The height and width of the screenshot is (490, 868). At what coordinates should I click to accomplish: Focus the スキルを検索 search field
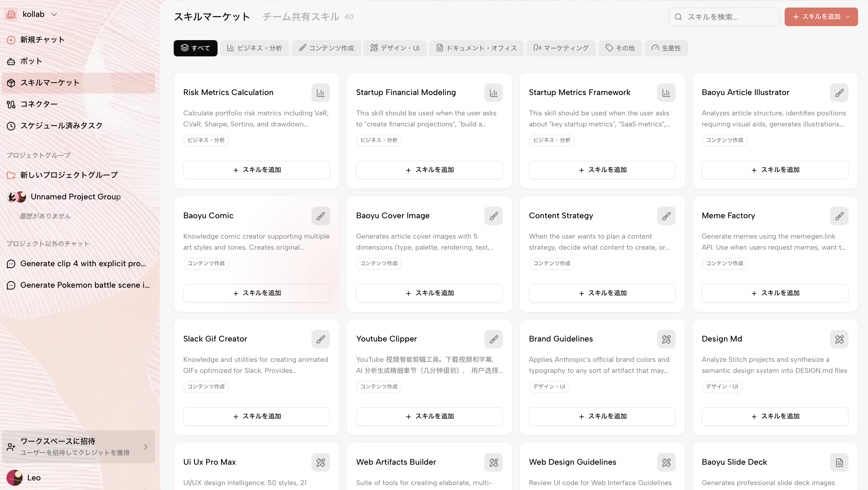coord(724,17)
